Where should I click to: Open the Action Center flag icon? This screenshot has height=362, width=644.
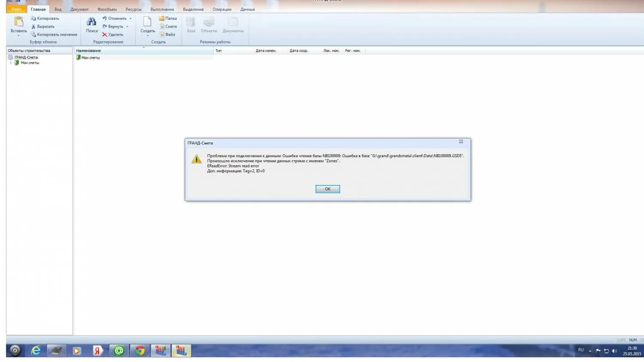pos(598,351)
